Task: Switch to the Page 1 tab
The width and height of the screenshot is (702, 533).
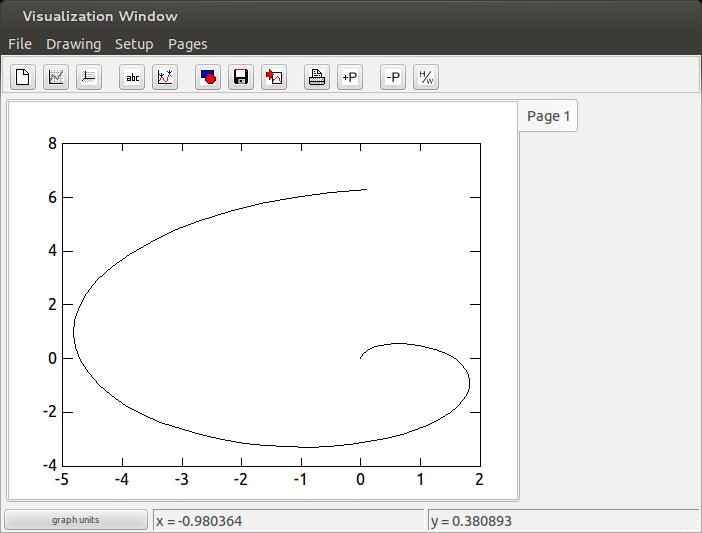Action: click(x=548, y=116)
